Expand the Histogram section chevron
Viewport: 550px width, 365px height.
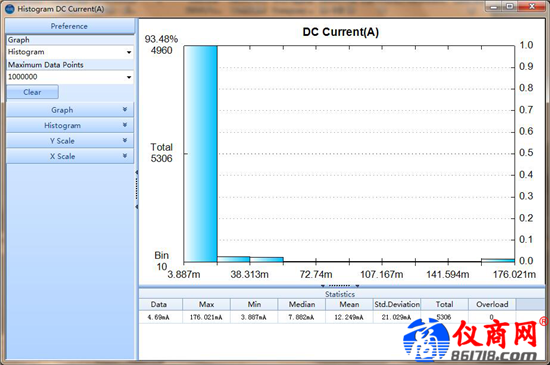[125, 125]
